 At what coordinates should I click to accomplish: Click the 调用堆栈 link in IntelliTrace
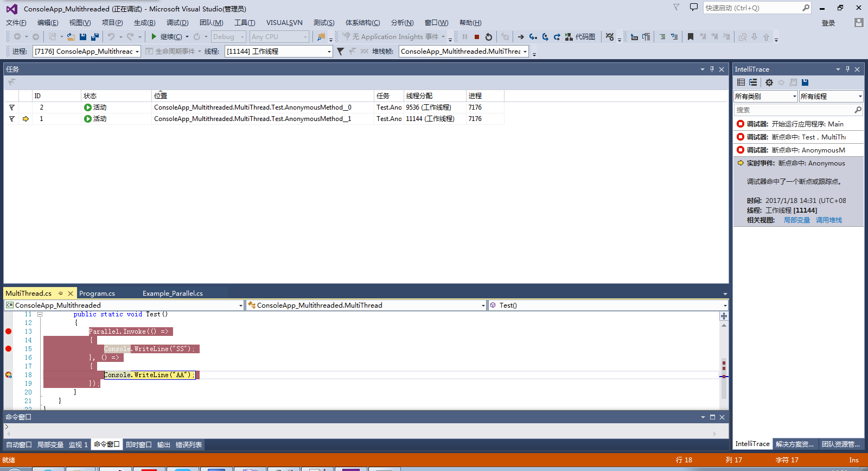click(829, 220)
